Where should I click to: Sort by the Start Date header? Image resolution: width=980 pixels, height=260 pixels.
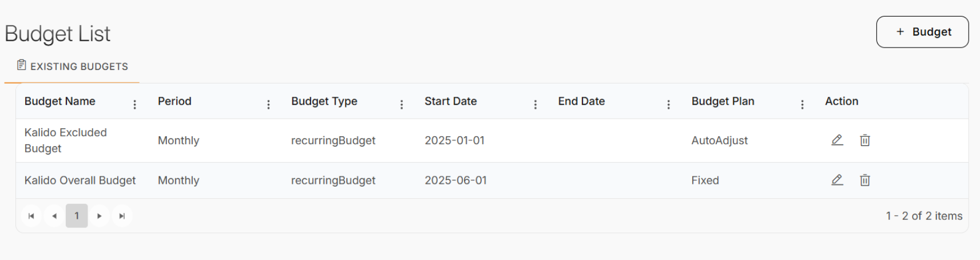(451, 101)
